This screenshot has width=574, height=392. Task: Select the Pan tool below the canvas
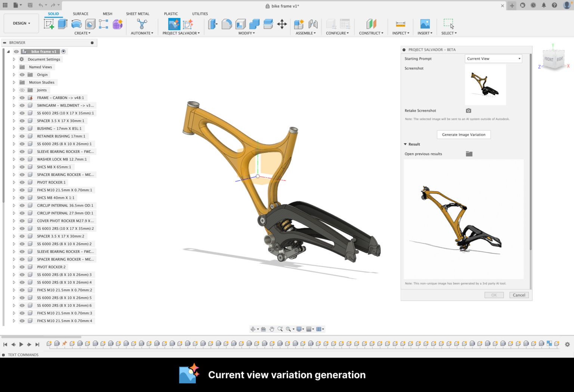click(x=272, y=329)
